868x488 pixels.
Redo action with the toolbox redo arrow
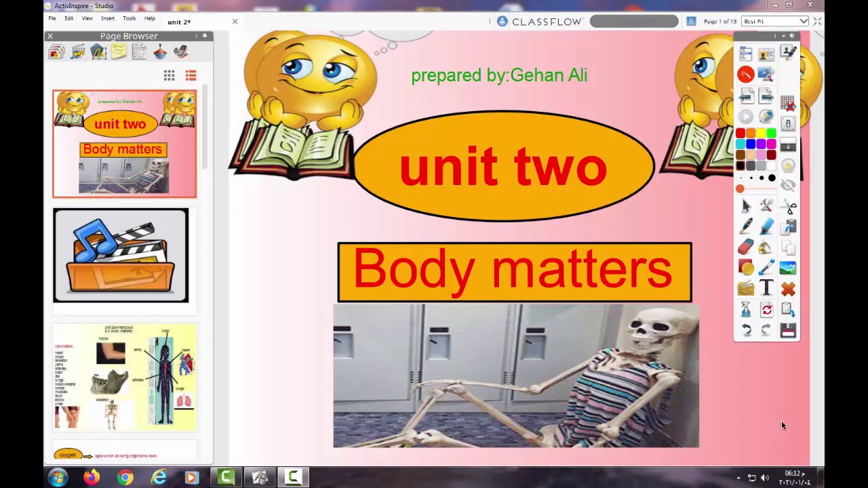[x=766, y=330]
